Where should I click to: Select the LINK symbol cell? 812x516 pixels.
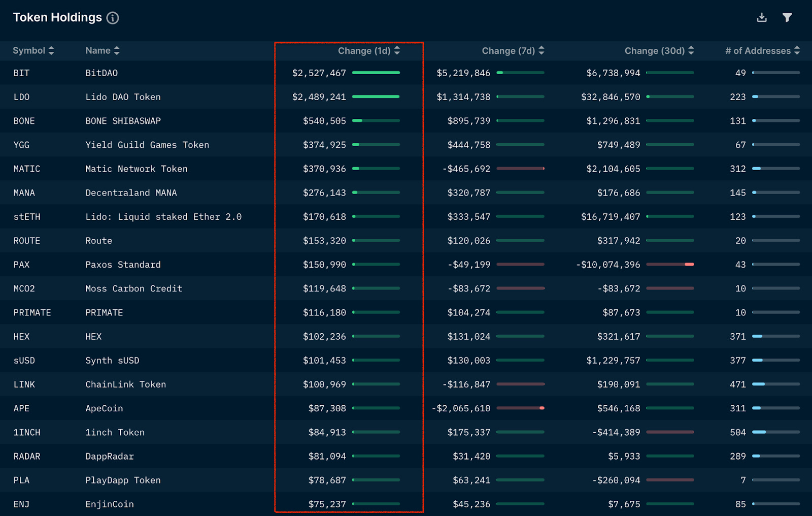coord(24,384)
